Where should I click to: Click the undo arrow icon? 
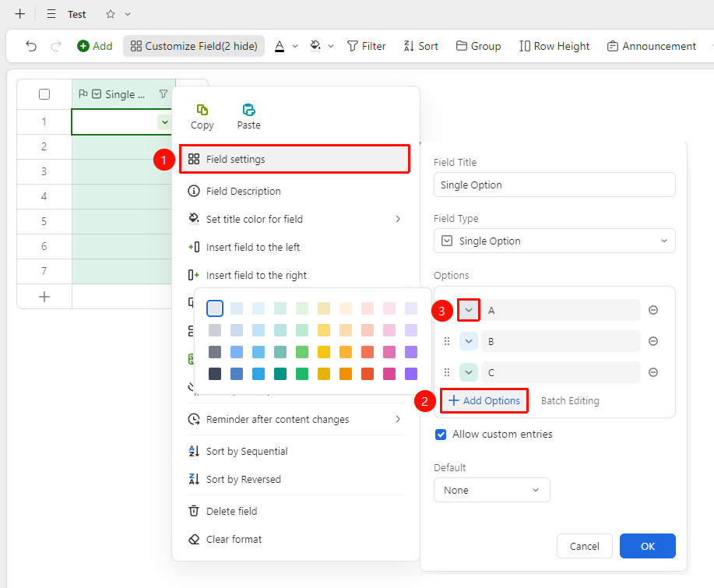coord(31,46)
